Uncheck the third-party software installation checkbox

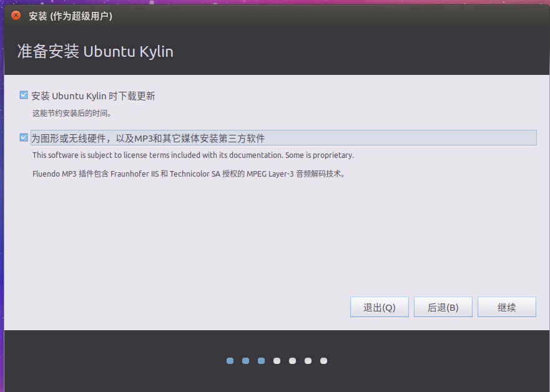coord(24,137)
